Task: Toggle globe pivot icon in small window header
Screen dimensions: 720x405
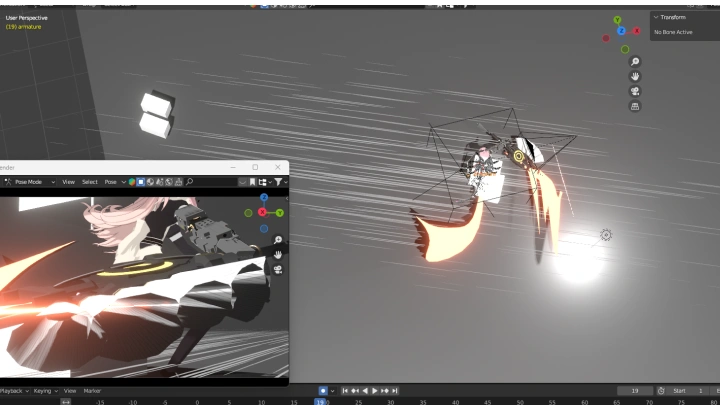Action: pyautogui.click(x=150, y=182)
